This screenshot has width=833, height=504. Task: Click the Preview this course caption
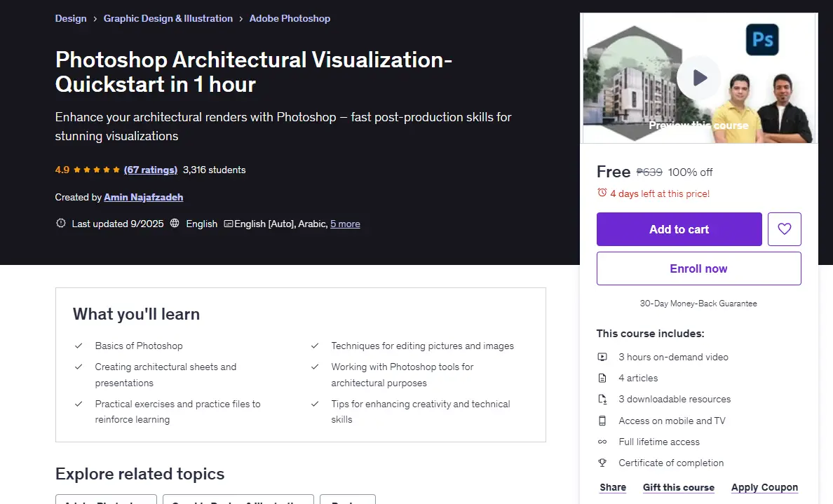click(698, 125)
